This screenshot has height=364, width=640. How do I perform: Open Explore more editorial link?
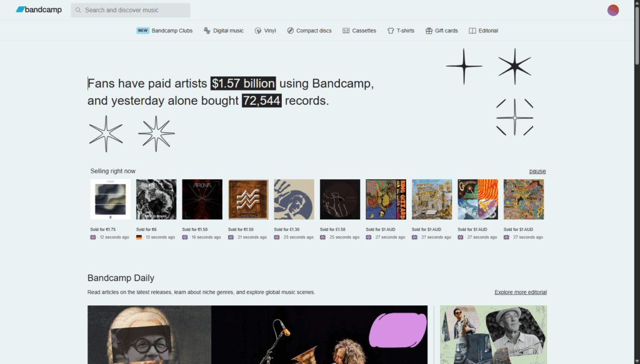click(521, 292)
